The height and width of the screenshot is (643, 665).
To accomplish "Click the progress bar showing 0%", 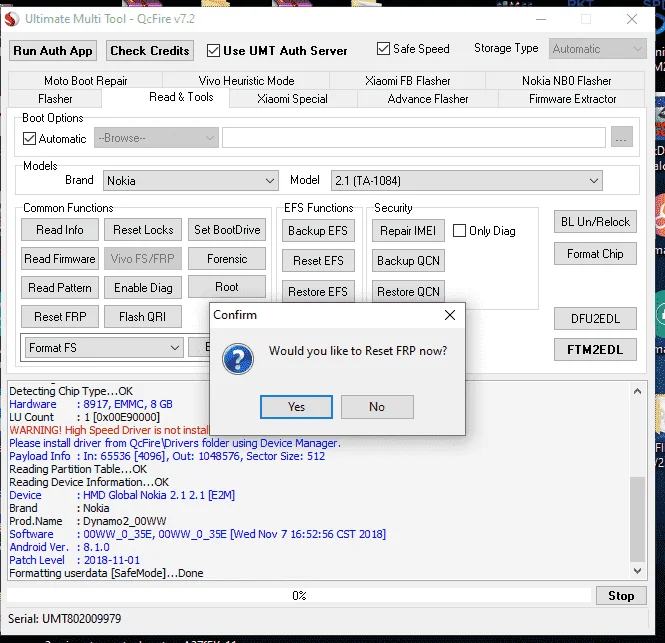I will (x=299, y=595).
